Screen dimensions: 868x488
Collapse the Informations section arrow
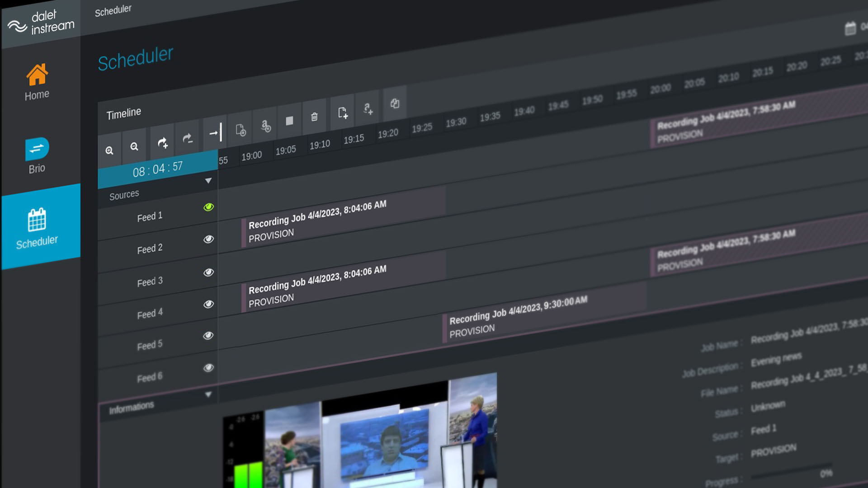pyautogui.click(x=208, y=394)
